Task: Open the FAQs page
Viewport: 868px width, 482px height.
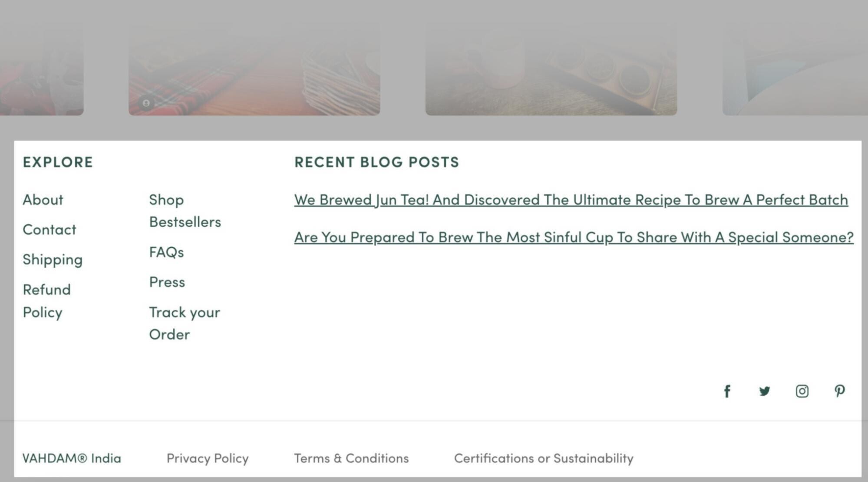Action: (x=166, y=252)
